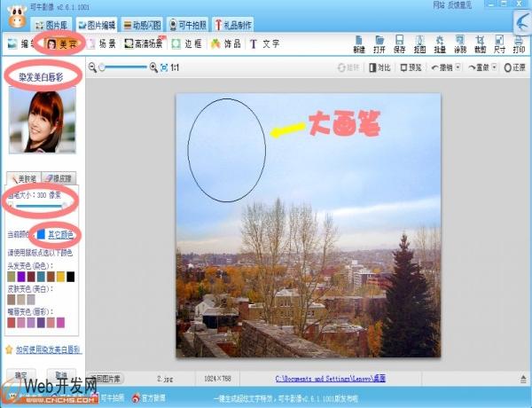Pick the purple hair color swatch

(21, 277)
